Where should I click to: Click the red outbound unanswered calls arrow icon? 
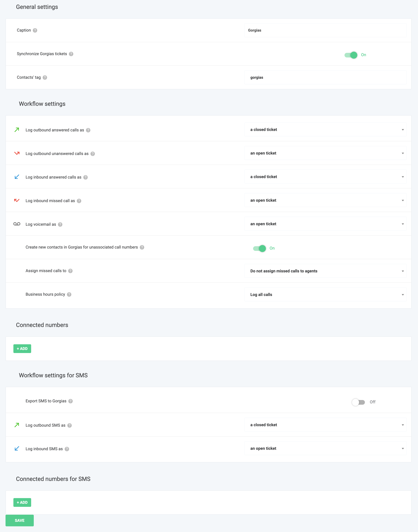(17, 153)
